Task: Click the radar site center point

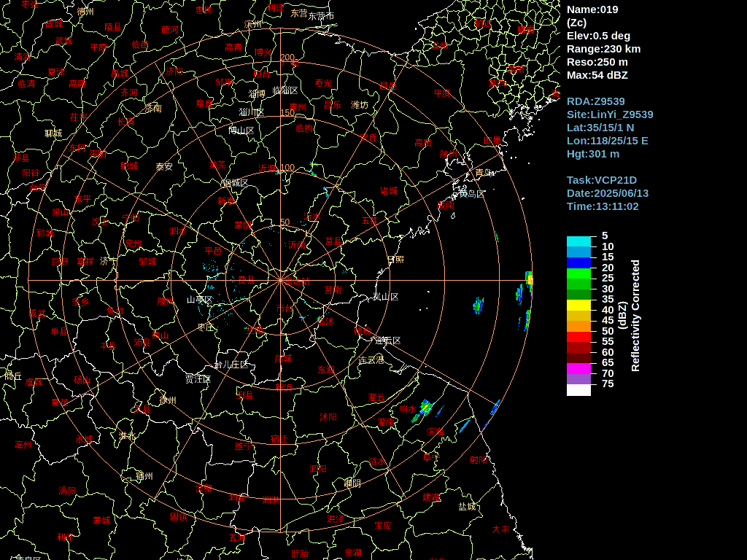Action: (281, 281)
